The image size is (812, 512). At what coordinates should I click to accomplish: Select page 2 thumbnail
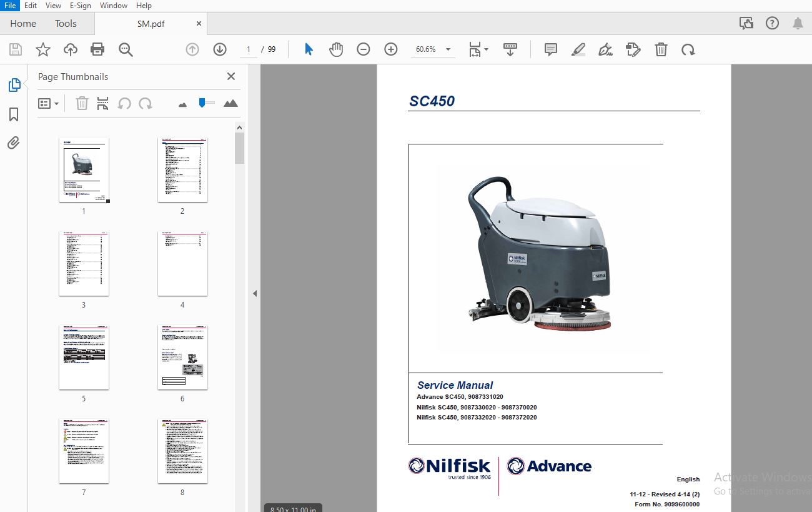[182, 170]
